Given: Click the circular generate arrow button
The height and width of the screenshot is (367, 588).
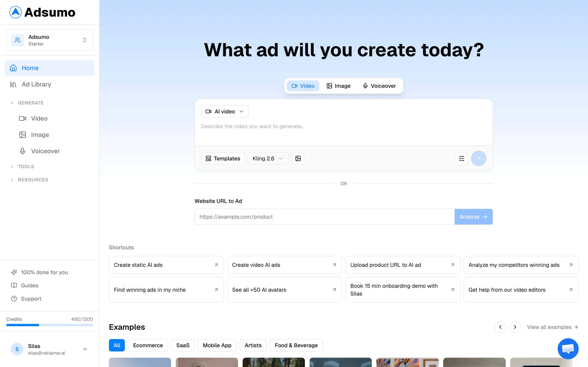Looking at the screenshot, I should 478,158.
